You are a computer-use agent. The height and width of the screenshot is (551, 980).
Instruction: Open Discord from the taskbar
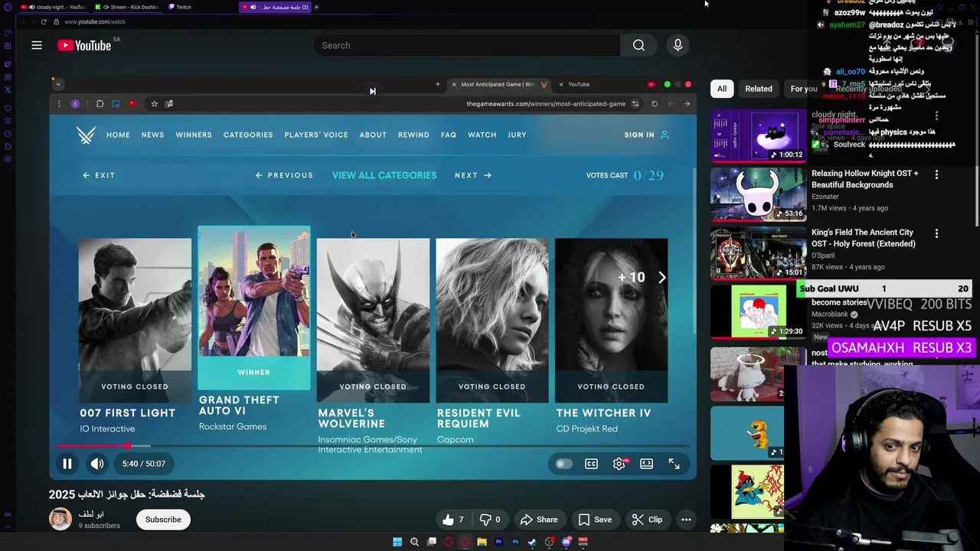click(566, 542)
